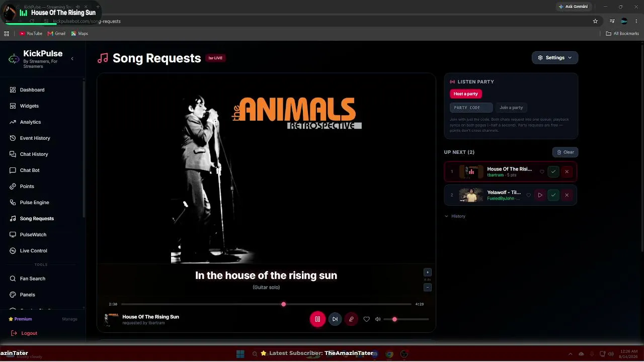Click the Song Requests music note sidebar icon

13,219
